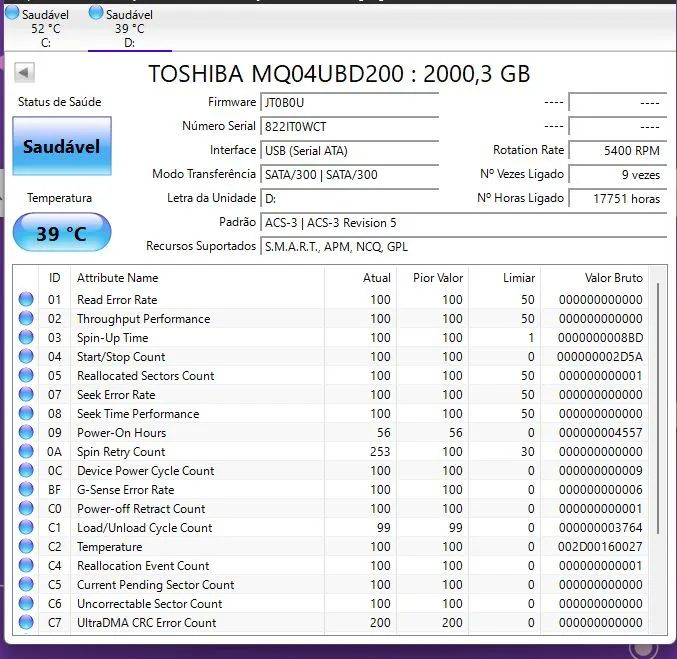Click the status icon for Power-off Retract Count
Image resolution: width=677 pixels, height=659 pixels.
coord(26,508)
